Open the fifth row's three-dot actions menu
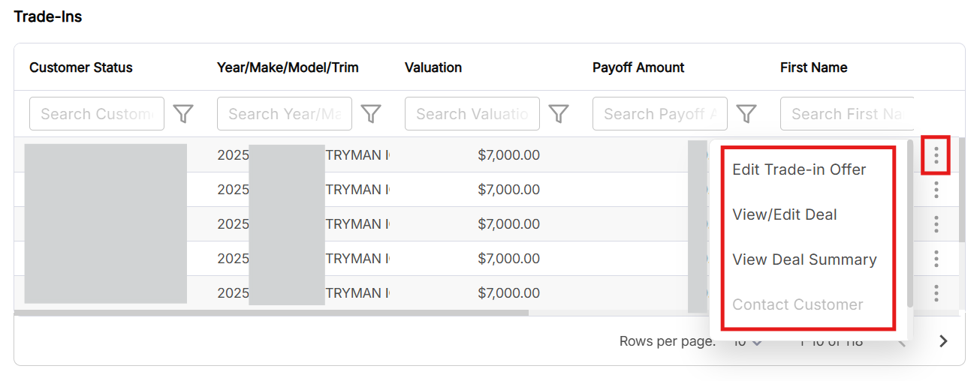Screen dimensions: 980x381 click(x=936, y=293)
